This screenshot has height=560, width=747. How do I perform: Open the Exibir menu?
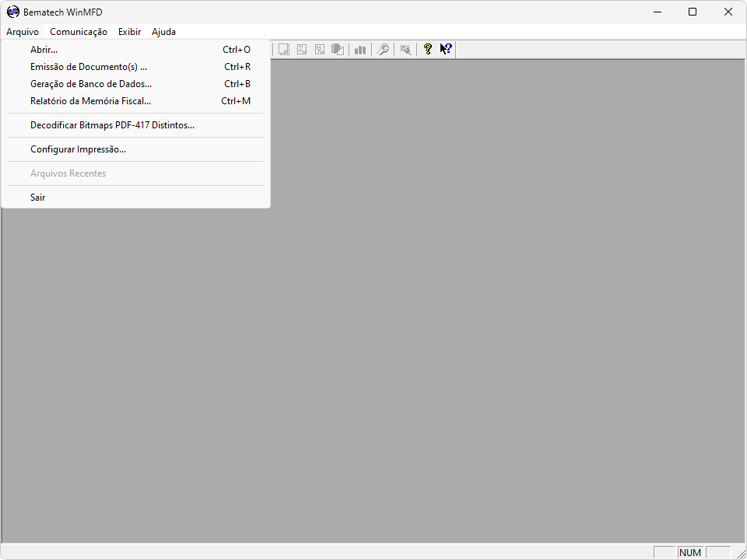[130, 32]
